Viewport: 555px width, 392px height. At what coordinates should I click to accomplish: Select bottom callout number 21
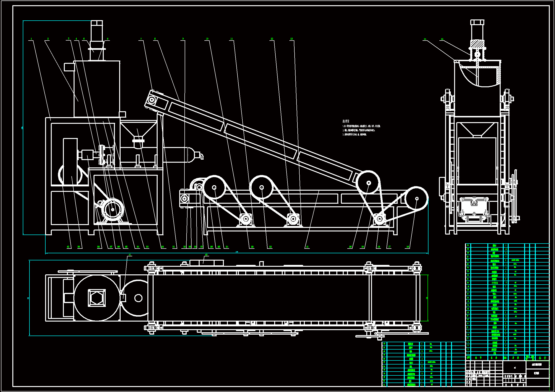point(307,247)
